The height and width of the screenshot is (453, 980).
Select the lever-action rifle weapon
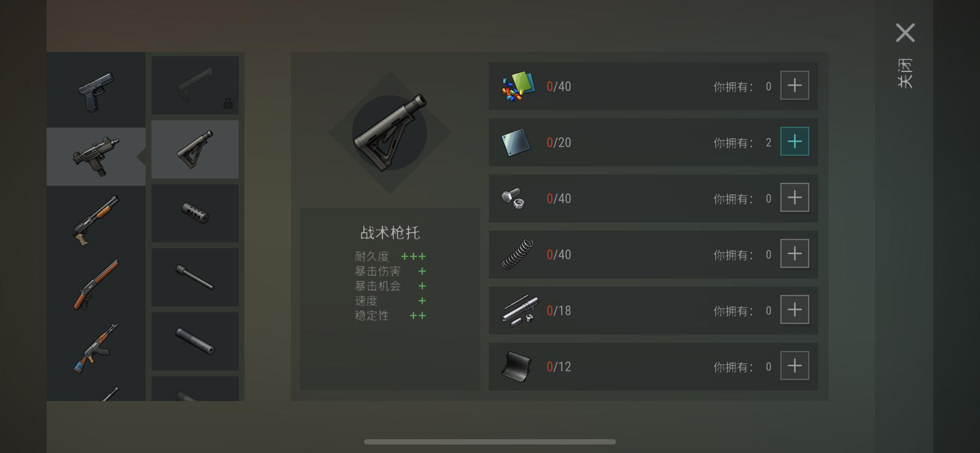(x=96, y=283)
